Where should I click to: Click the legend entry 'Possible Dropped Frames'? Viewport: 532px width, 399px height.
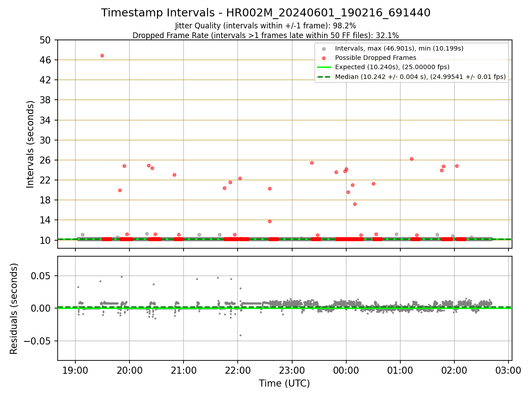376,58
